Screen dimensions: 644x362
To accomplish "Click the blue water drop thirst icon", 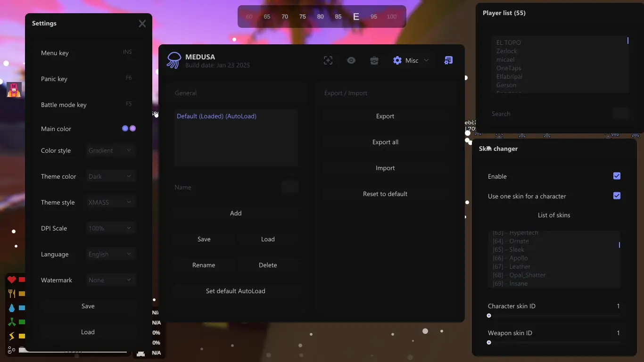I will click(12, 308).
